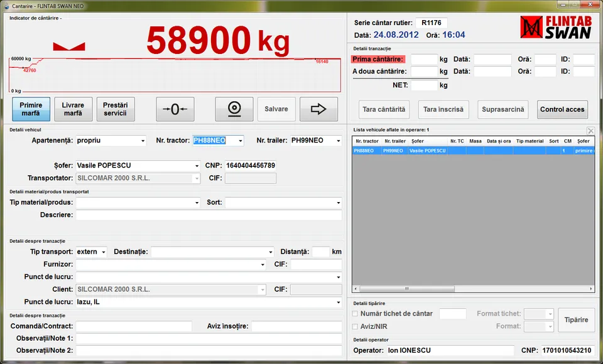The width and height of the screenshot is (603, 364).
Task: Click the Serie cântar rutier field R1176
Action: (x=431, y=23)
